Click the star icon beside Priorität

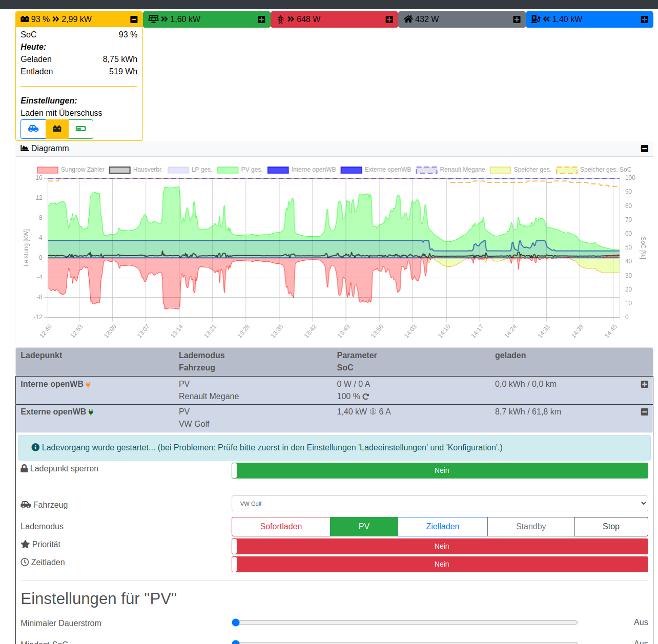click(x=25, y=544)
